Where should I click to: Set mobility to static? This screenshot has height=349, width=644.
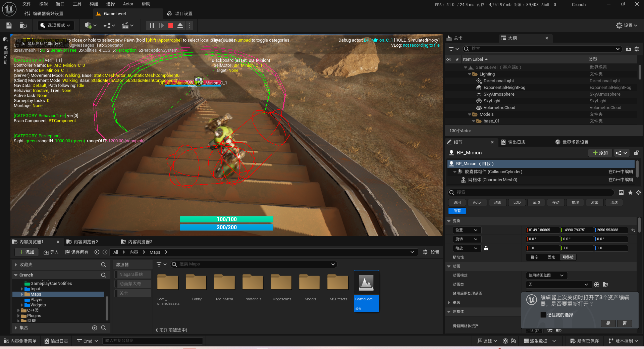(x=535, y=257)
